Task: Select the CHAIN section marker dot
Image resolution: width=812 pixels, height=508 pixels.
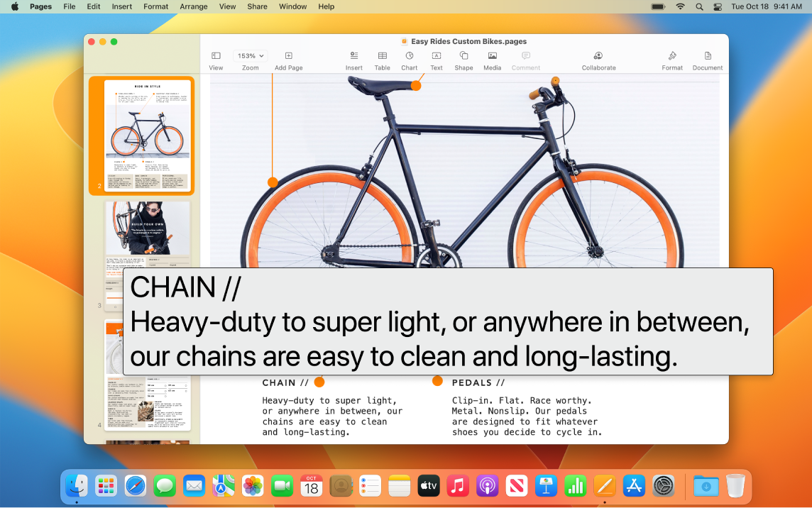Action: 319,382
